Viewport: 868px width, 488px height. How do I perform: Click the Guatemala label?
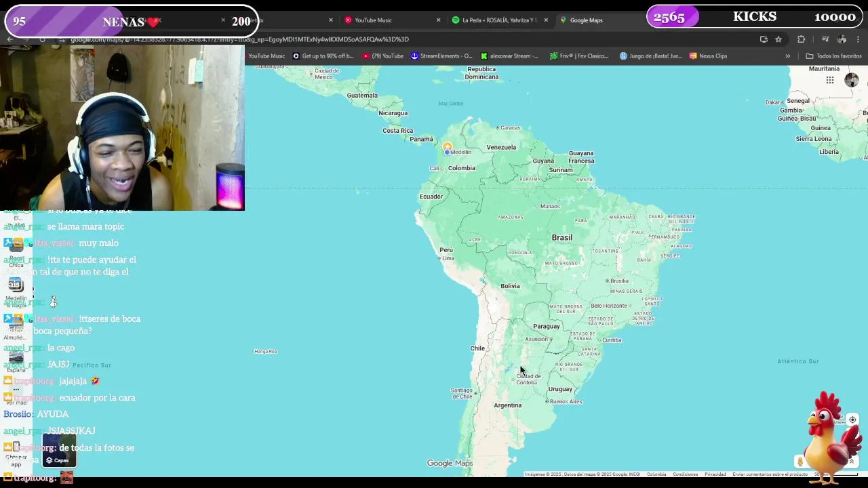click(362, 96)
